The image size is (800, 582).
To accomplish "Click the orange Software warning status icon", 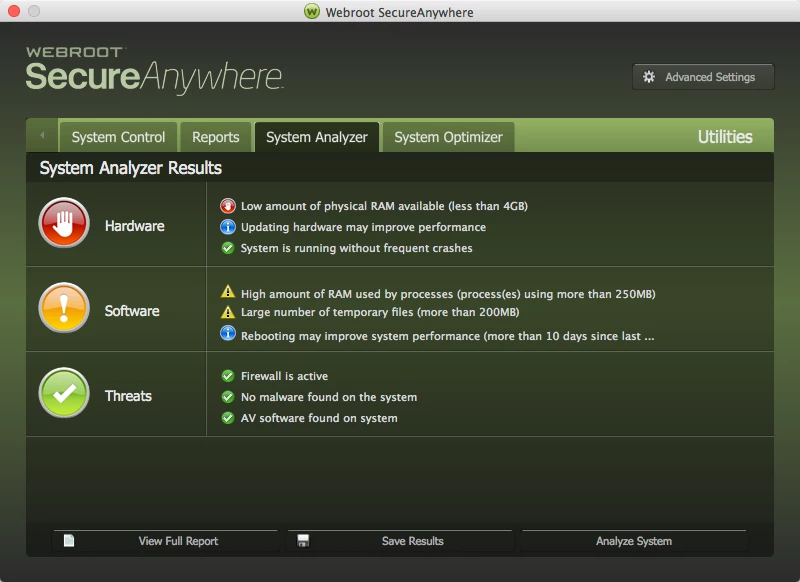I will [64, 308].
